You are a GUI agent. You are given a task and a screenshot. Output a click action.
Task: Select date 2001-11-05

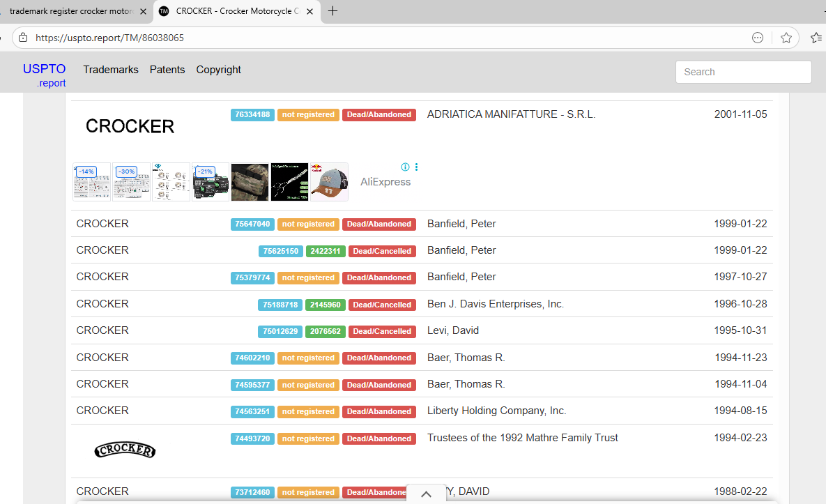click(x=740, y=114)
